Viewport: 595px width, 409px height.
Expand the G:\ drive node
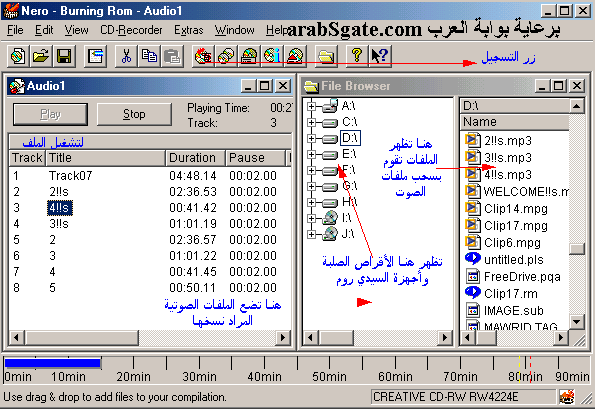pyautogui.click(x=311, y=186)
